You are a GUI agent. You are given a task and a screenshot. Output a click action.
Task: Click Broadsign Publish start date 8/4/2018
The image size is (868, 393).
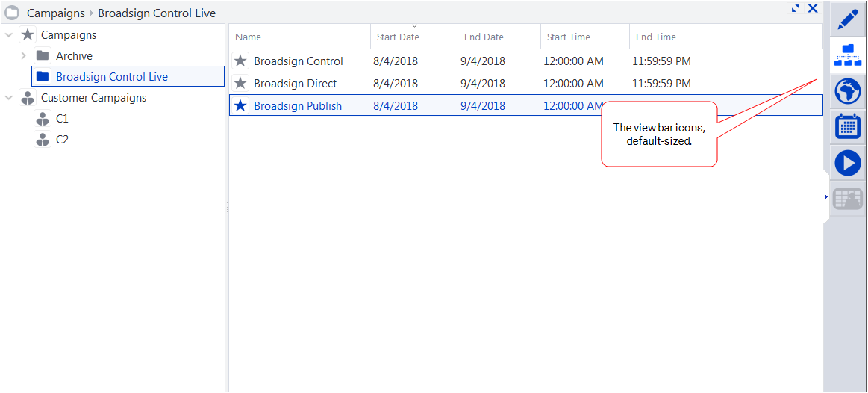pos(396,105)
